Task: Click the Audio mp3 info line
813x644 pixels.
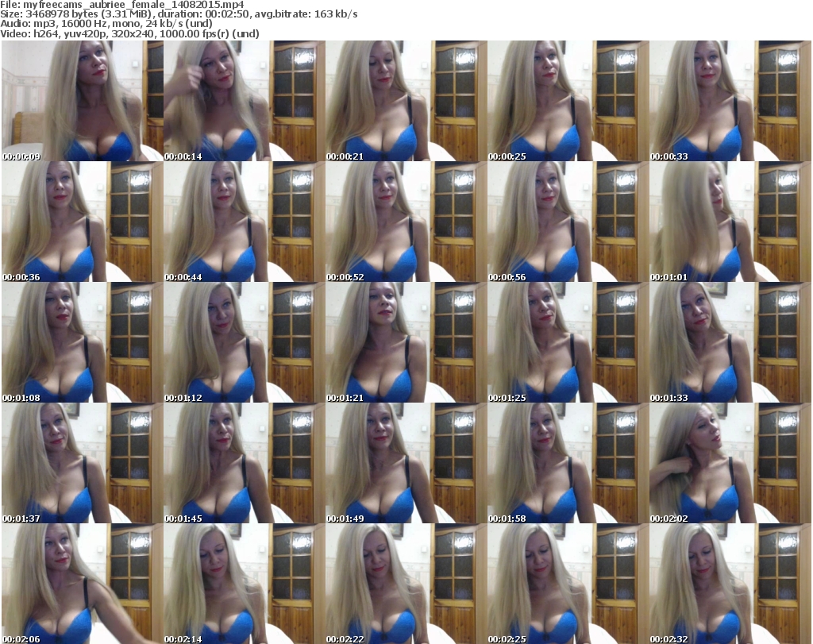Action: coord(106,24)
